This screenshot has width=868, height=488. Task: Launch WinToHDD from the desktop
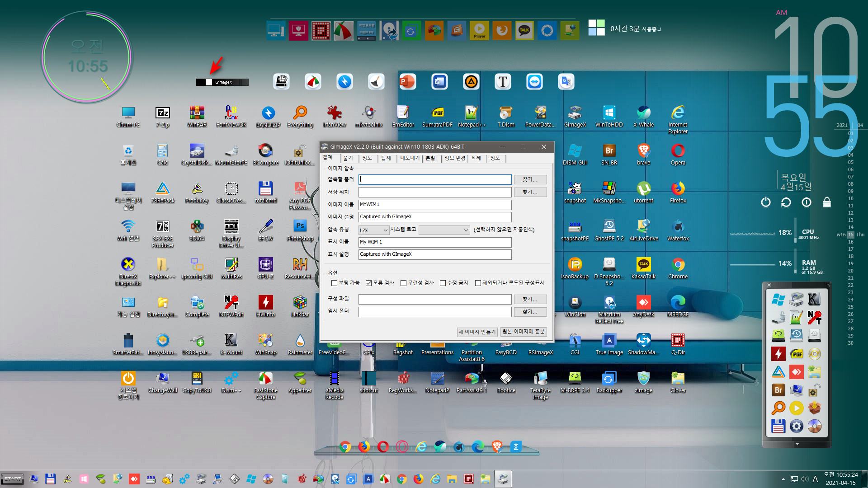pyautogui.click(x=609, y=117)
